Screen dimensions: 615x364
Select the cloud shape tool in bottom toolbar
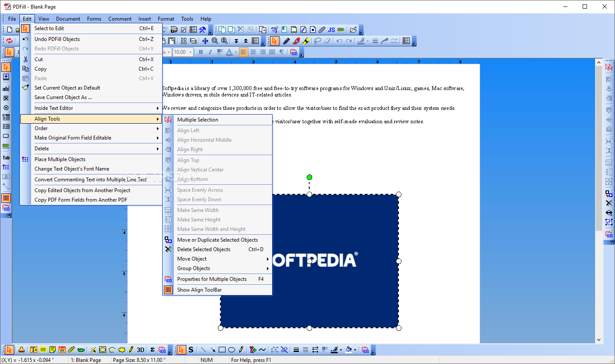(122, 350)
